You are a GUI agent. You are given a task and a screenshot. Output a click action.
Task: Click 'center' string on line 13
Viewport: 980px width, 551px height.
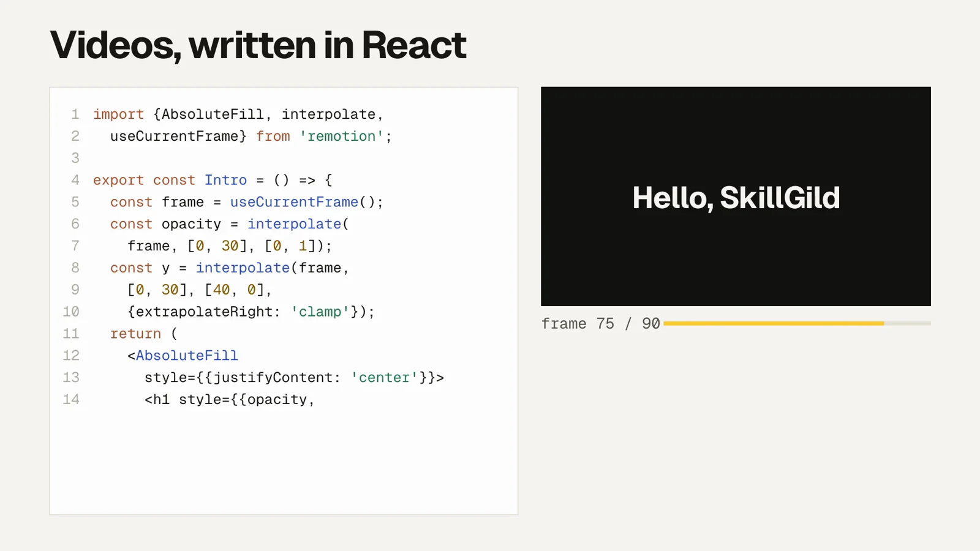click(384, 378)
